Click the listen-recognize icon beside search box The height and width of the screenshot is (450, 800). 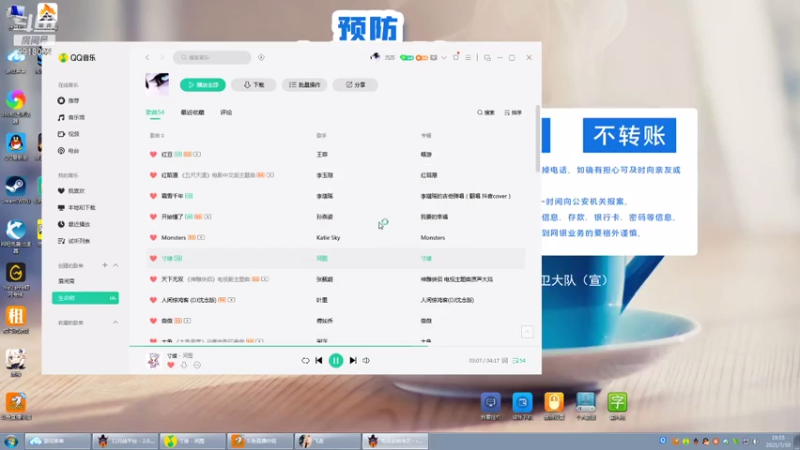(261, 58)
